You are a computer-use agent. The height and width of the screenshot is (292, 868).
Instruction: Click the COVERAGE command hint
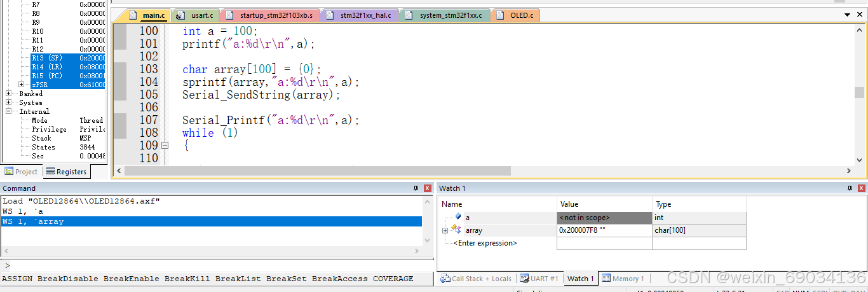[x=393, y=279]
